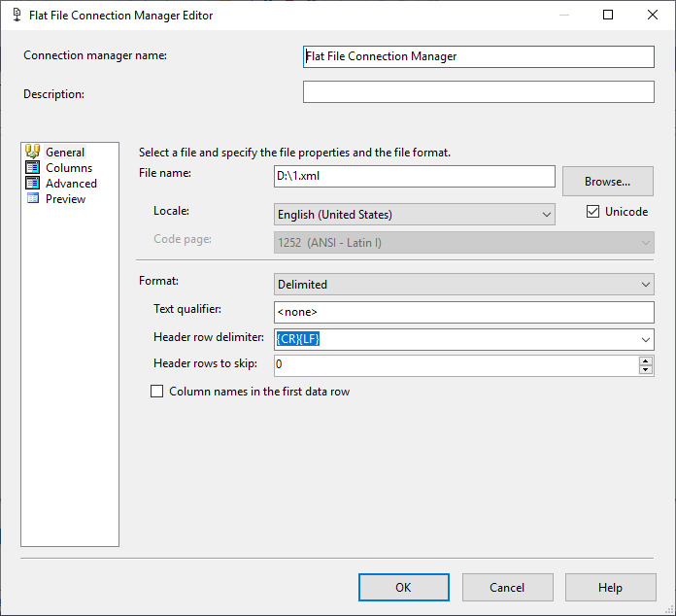This screenshot has height=616, width=676.
Task: Click the title bar connection manager icon
Action: pyautogui.click(x=16, y=16)
